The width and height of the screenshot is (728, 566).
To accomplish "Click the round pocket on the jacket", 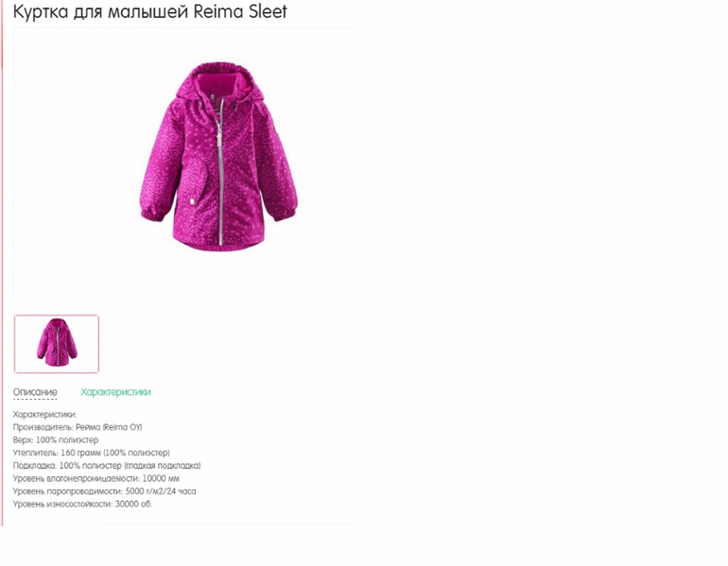I will coord(198,182).
